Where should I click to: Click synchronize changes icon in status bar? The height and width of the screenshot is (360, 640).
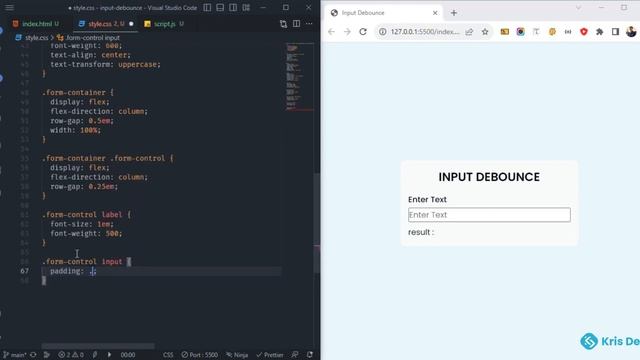tap(33, 355)
